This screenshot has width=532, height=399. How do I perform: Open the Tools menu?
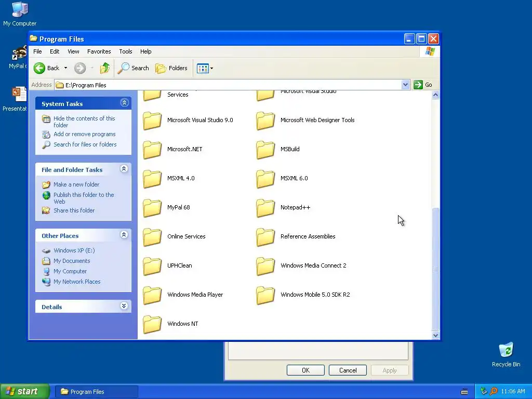pyautogui.click(x=126, y=51)
